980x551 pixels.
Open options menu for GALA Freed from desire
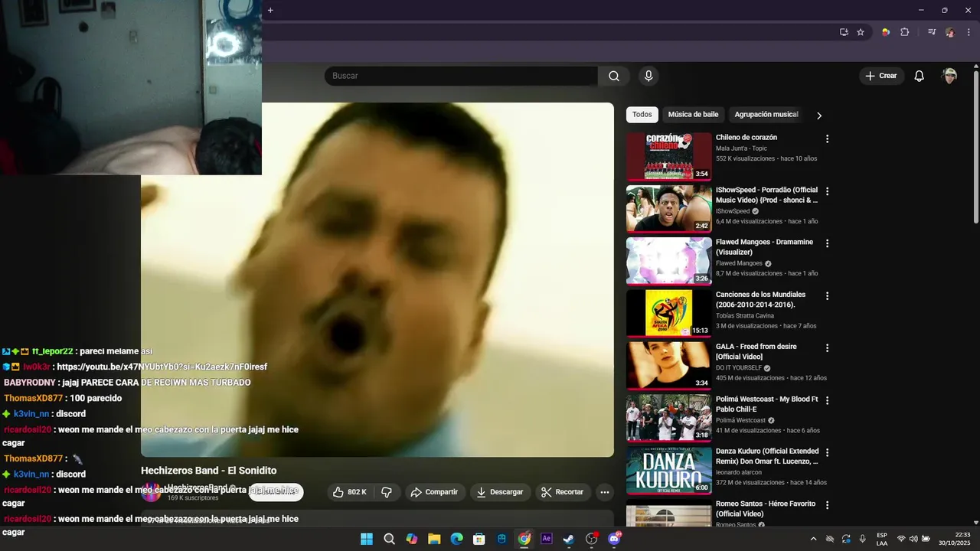coord(827,348)
